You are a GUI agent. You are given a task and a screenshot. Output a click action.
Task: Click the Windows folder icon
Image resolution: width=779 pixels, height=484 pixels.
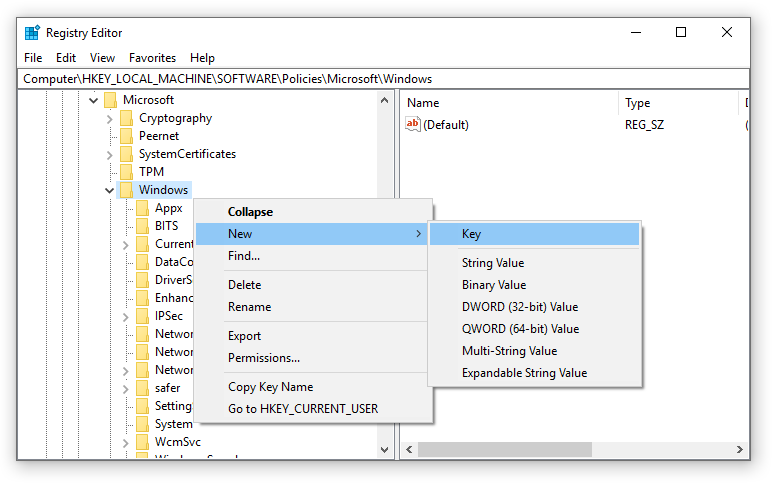pyautogui.click(x=127, y=190)
